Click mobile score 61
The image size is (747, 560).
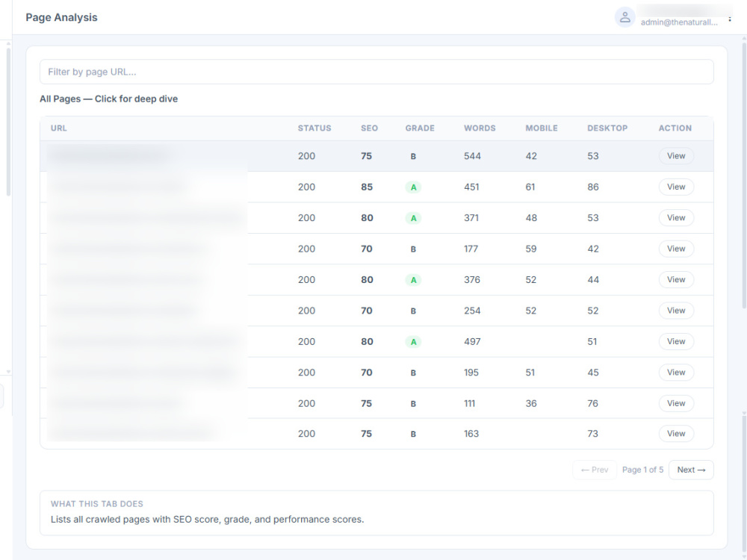(x=530, y=187)
